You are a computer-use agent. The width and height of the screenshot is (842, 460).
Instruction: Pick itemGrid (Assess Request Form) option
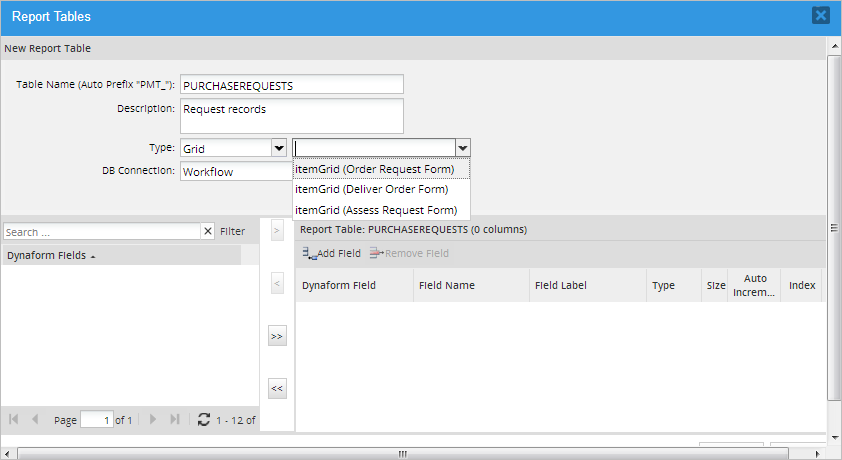375,210
